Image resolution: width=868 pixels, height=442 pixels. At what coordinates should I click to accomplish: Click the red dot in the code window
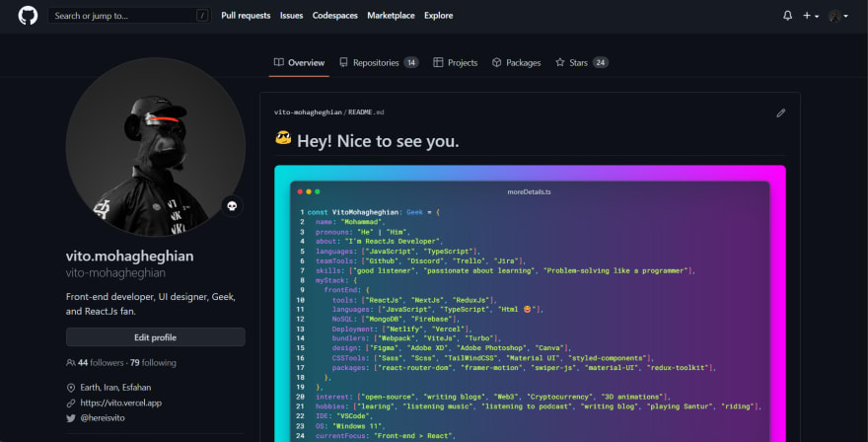click(300, 191)
